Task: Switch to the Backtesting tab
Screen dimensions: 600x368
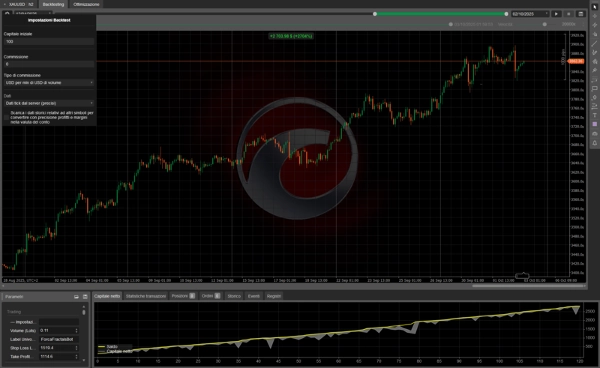Action: 53,4
